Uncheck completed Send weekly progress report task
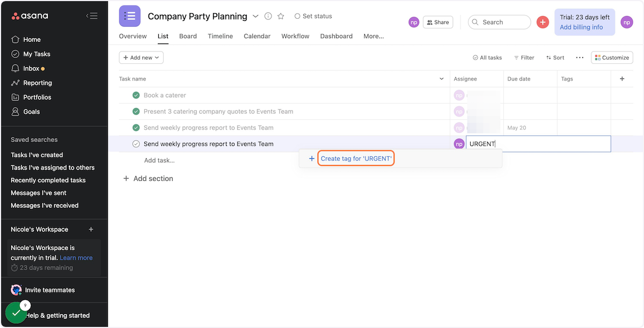This screenshot has height=328, width=644. click(x=136, y=128)
